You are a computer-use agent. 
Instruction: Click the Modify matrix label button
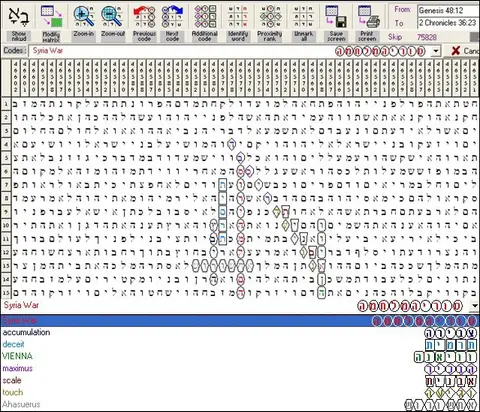coord(51,36)
